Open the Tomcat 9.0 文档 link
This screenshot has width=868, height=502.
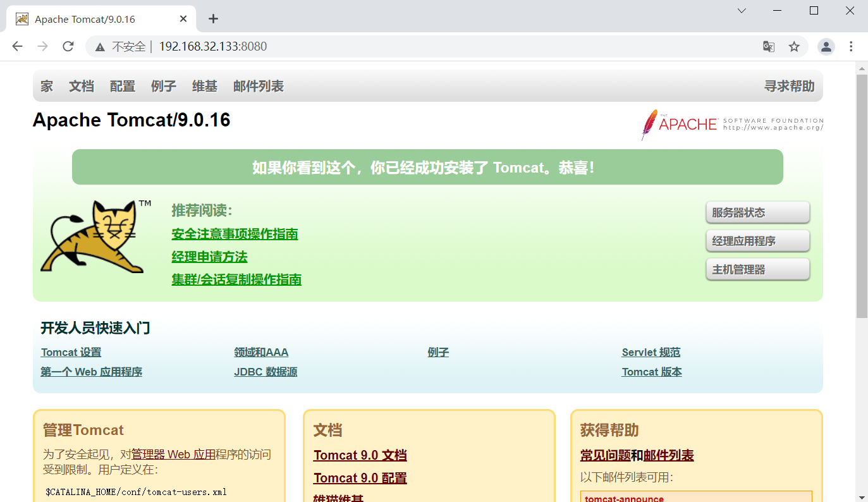point(360,455)
